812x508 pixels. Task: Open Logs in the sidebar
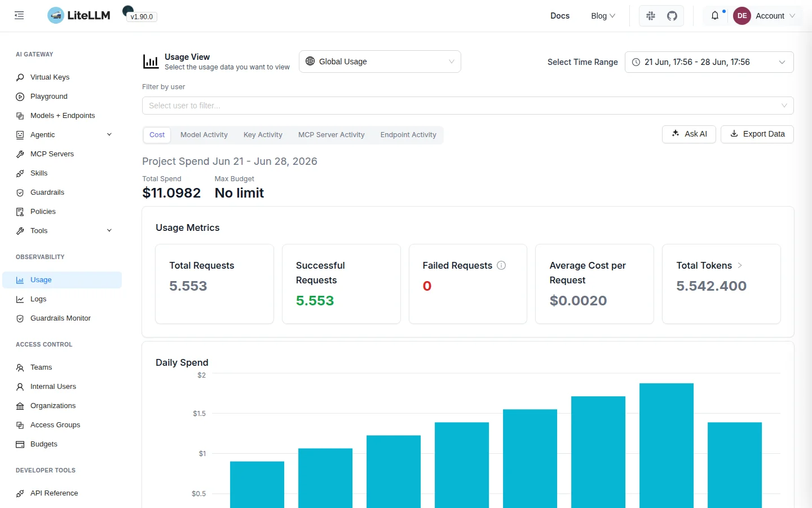[62, 299]
